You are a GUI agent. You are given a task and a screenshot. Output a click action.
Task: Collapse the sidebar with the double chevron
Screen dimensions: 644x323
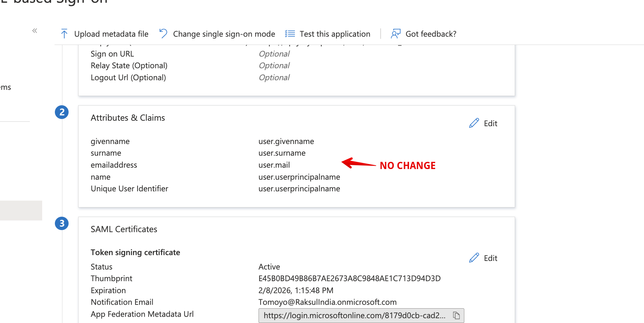[35, 31]
